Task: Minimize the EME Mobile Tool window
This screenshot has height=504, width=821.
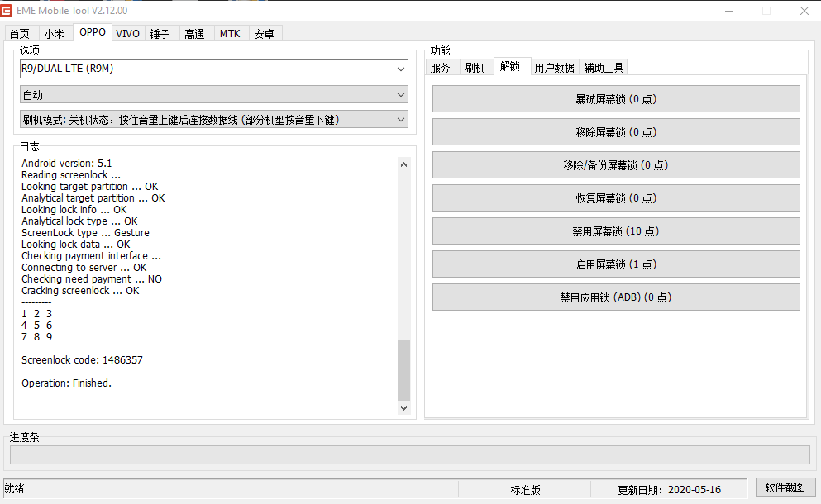Action: pos(729,11)
